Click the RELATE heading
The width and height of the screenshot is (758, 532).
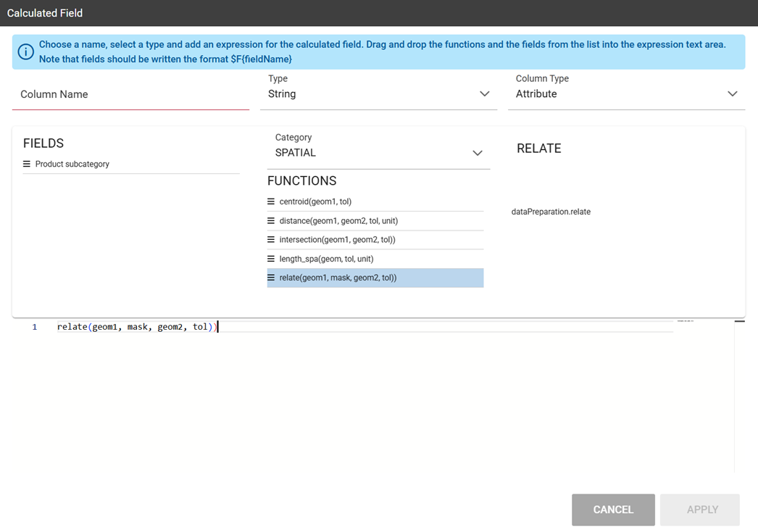pyautogui.click(x=539, y=149)
